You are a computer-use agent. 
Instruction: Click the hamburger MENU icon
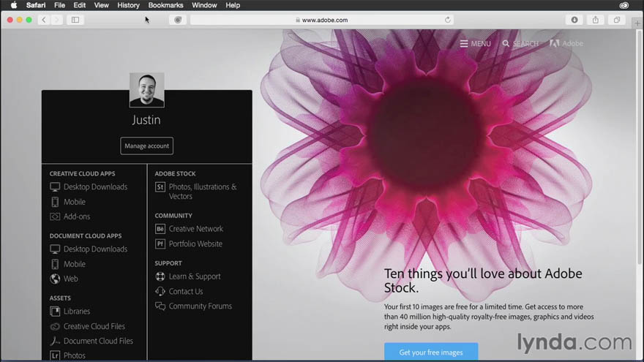pyautogui.click(x=464, y=43)
